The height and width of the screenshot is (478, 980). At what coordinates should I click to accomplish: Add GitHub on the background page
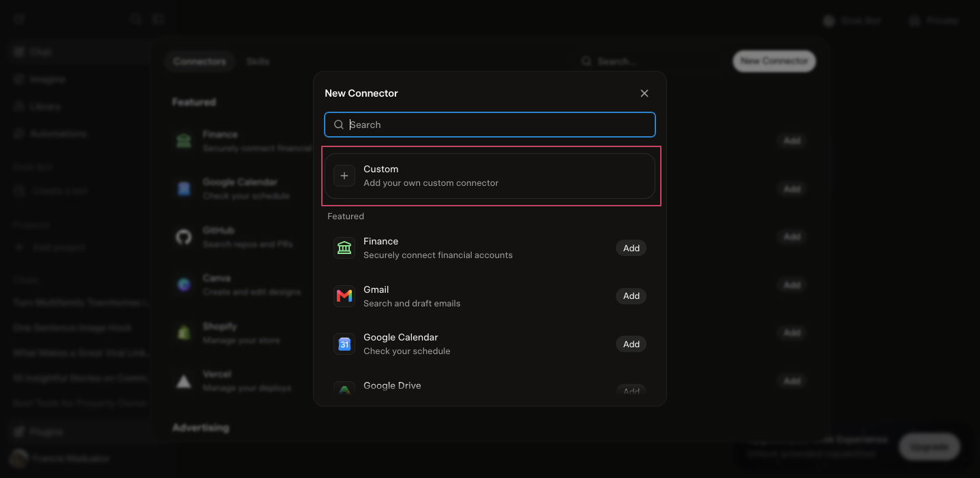791,237
